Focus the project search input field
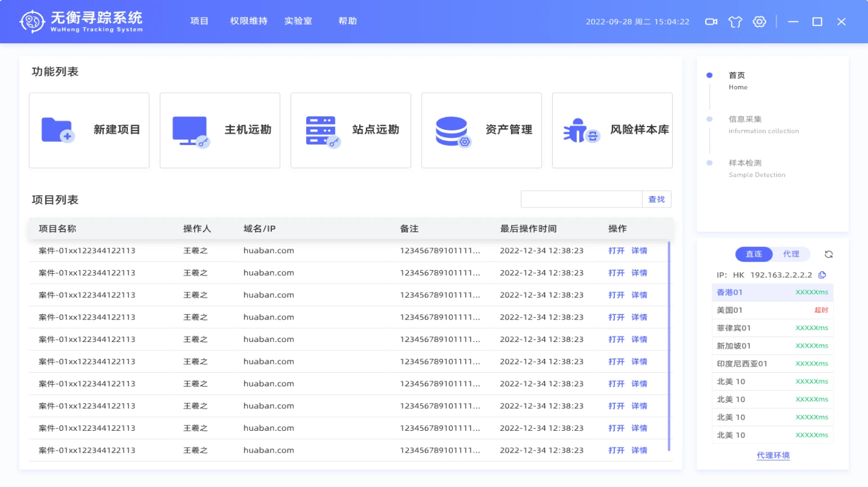868x487 pixels. pyautogui.click(x=581, y=199)
